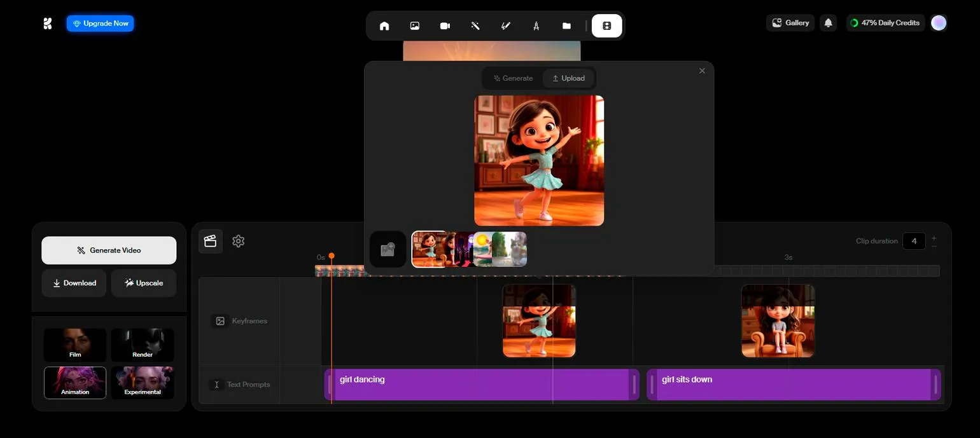980x438 pixels.
Task: Increase clip duration with plus stepper
Action: [934, 237]
